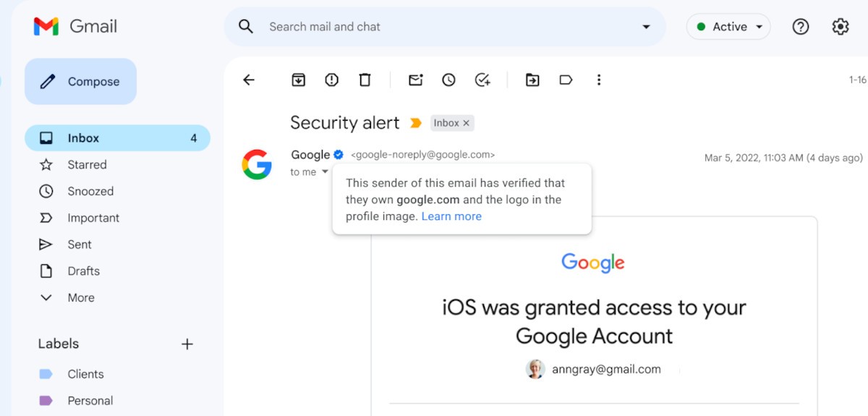The image size is (868, 416).
Task: Select the blue Clients label
Action: (x=85, y=374)
